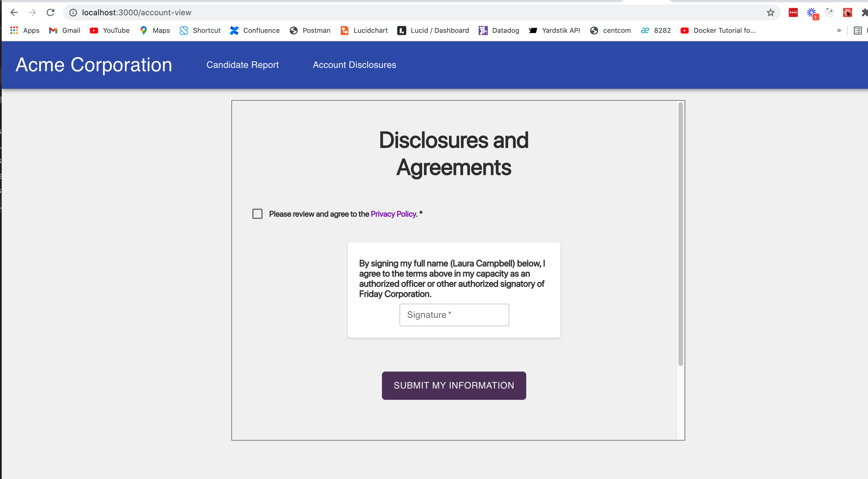868x479 pixels.
Task: Open Account Disclosures nav item
Action: point(354,65)
